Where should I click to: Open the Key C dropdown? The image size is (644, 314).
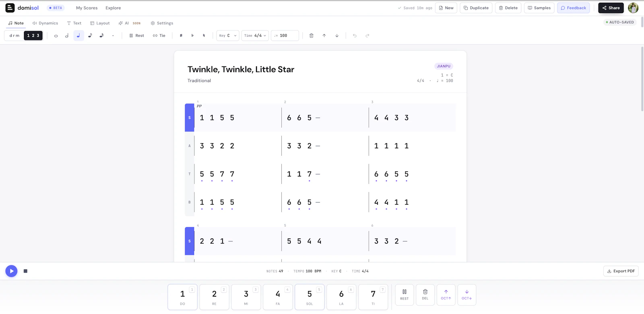228,35
